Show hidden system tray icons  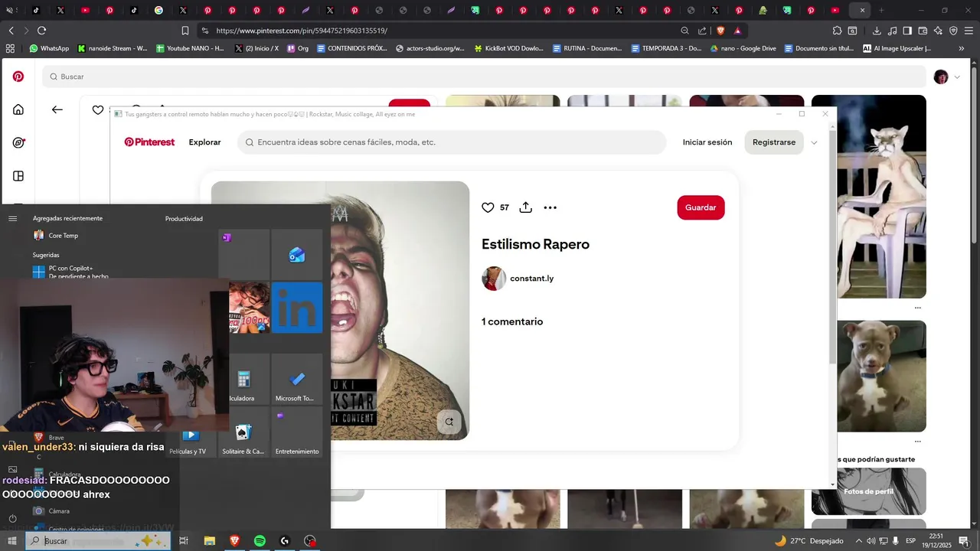858,541
